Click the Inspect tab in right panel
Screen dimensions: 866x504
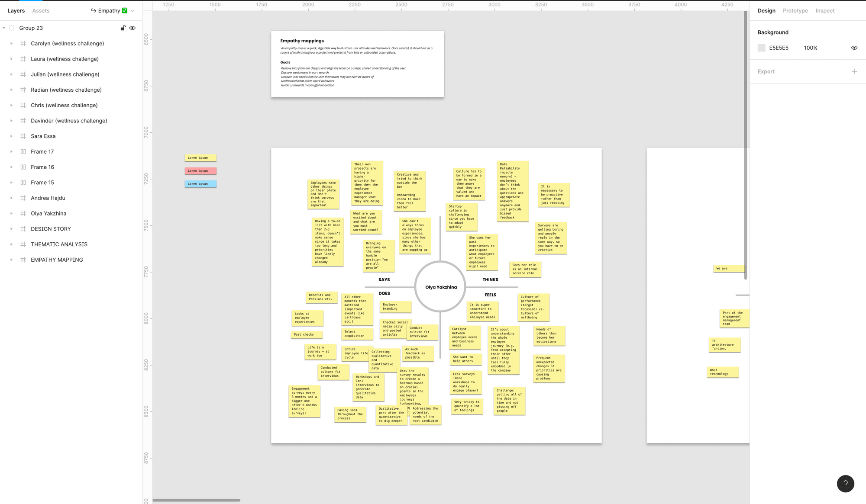pyautogui.click(x=825, y=10)
